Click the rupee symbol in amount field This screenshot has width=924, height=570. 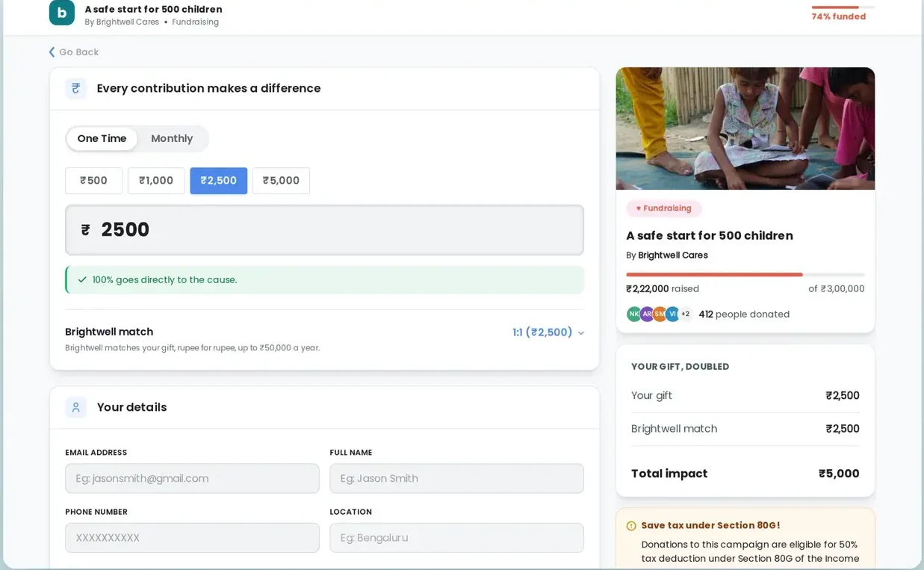pyautogui.click(x=86, y=230)
